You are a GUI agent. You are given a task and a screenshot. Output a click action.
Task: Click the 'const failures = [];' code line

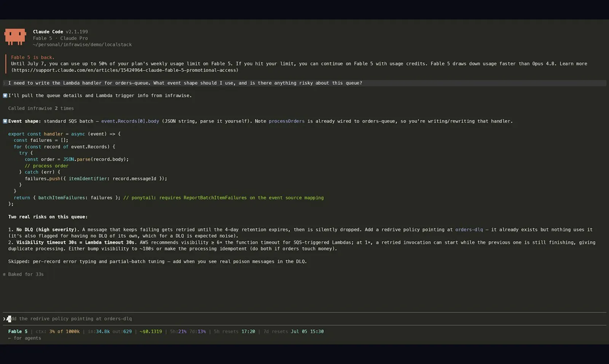tap(41, 140)
